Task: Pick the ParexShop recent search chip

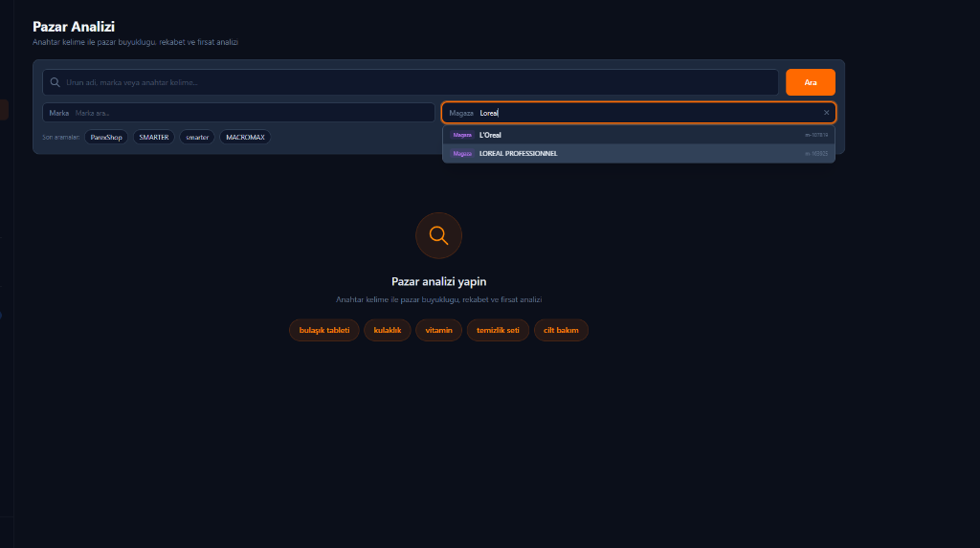Action: tap(106, 138)
